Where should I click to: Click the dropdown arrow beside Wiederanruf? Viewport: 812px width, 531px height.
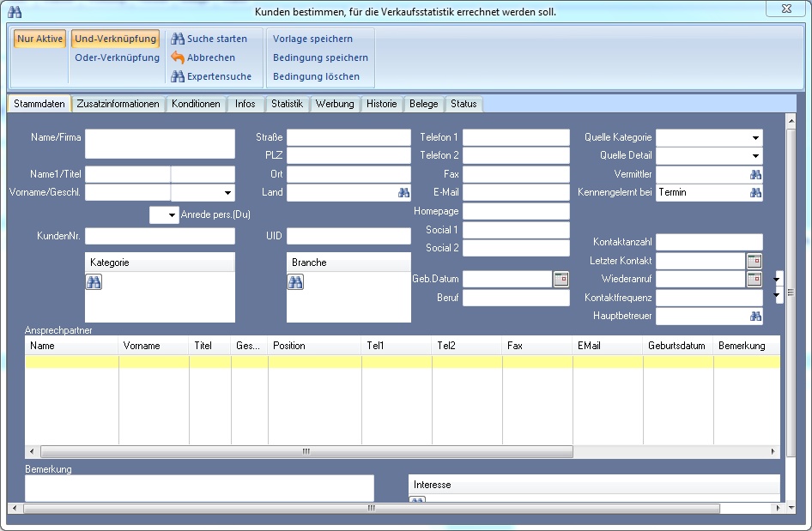tap(776, 279)
